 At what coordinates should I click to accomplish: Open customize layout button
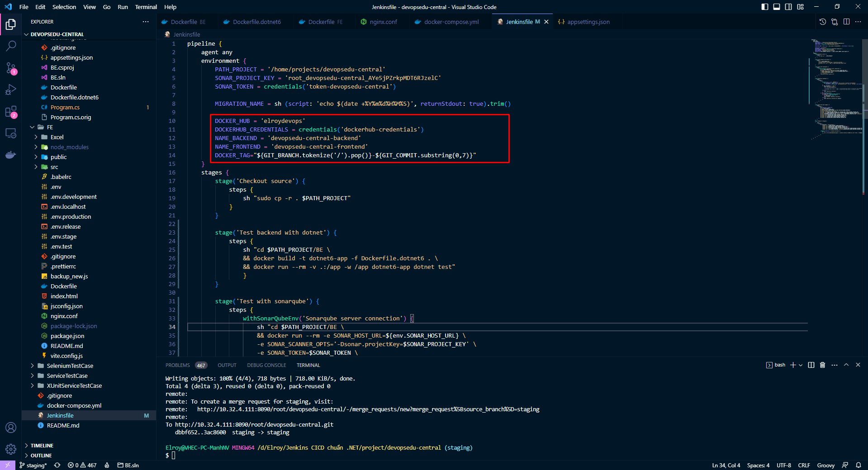click(x=801, y=7)
